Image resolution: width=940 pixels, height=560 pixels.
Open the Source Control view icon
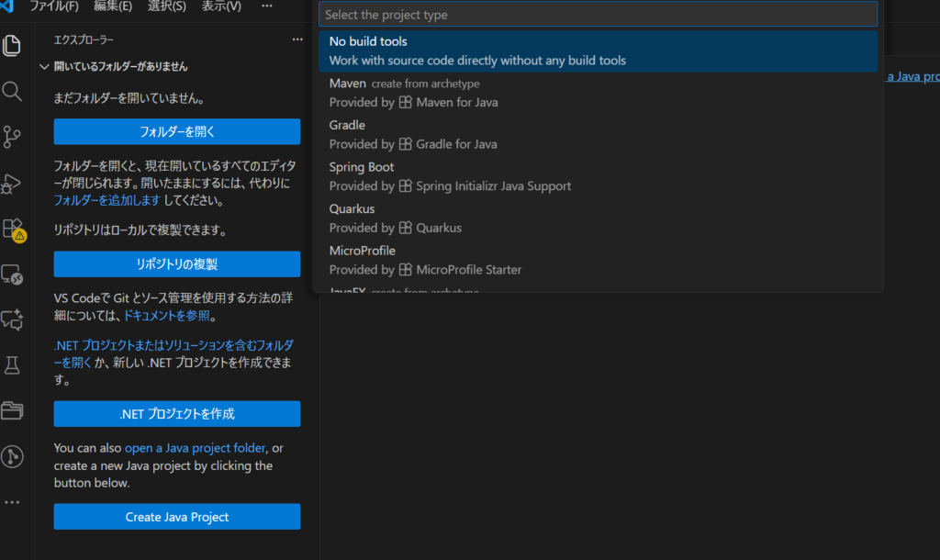coord(12,138)
